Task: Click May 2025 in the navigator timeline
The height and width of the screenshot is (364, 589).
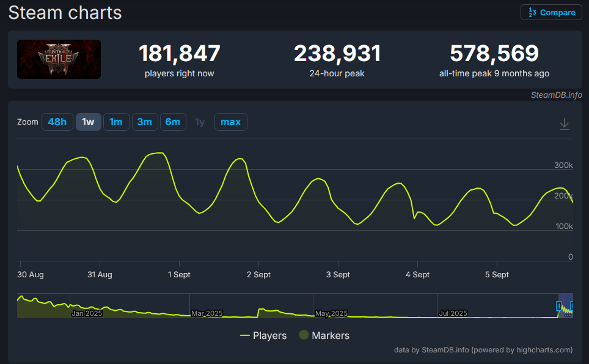Action: (331, 313)
